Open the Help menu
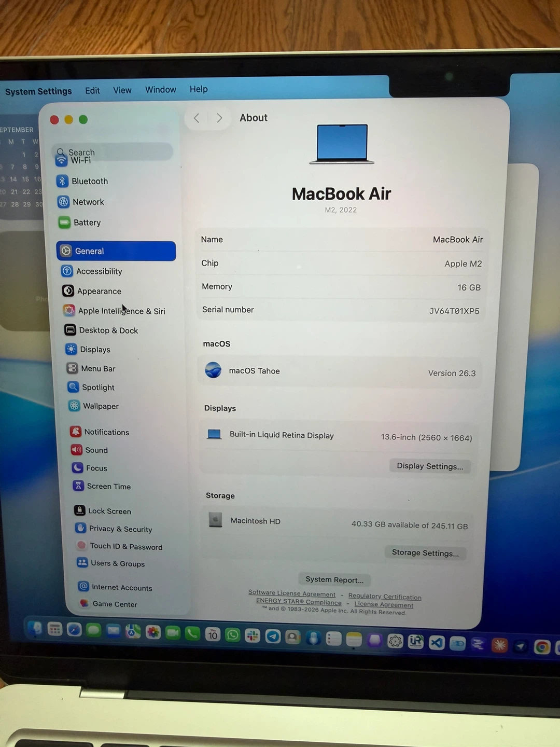 (x=199, y=89)
